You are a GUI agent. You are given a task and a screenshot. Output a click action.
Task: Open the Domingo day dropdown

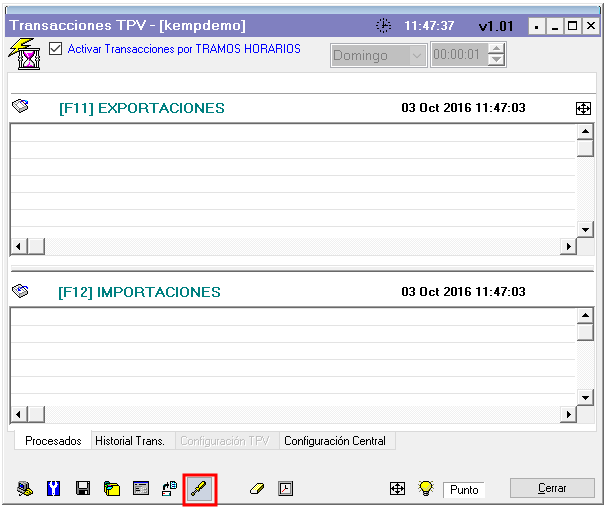click(x=416, y=56)
